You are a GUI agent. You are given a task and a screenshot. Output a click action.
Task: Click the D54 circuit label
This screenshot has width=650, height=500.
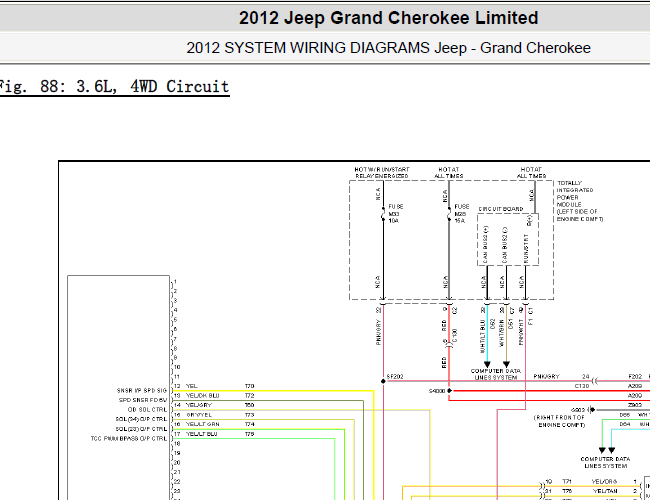tap(625, 424)
